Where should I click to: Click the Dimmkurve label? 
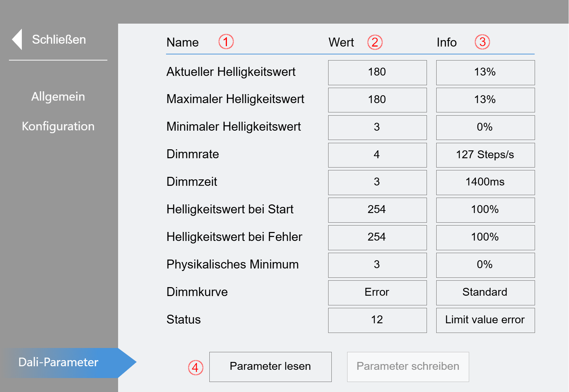click(x=197, y=292)
